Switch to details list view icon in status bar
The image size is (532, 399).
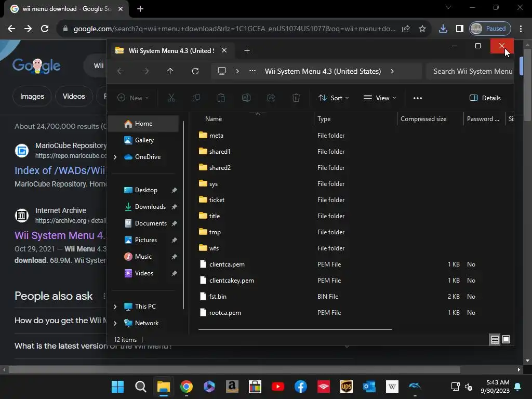[495, 339]
